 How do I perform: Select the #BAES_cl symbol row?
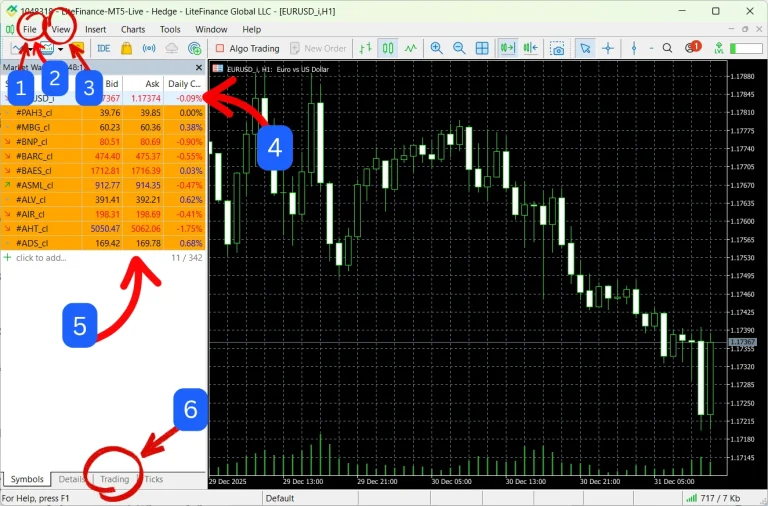pos(103,170)
